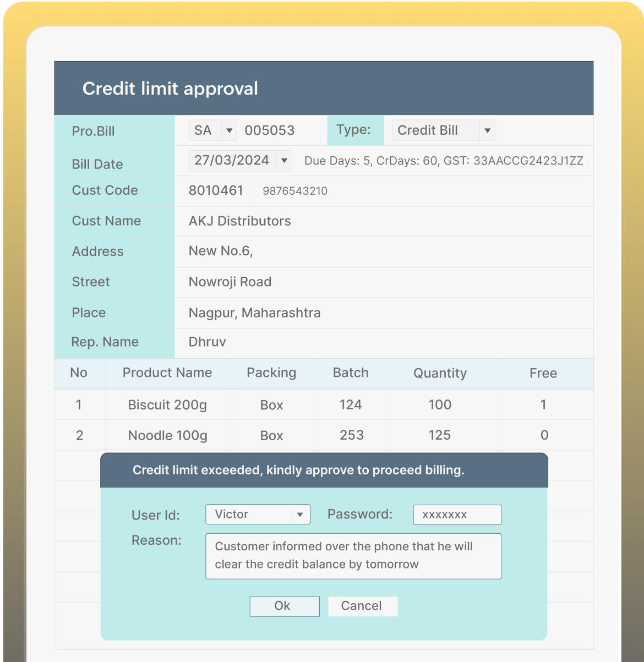This screenshot has width=644, height=662.
Task: Click the Ok button to approve credit limit
Action: click(x=284, y=606)
